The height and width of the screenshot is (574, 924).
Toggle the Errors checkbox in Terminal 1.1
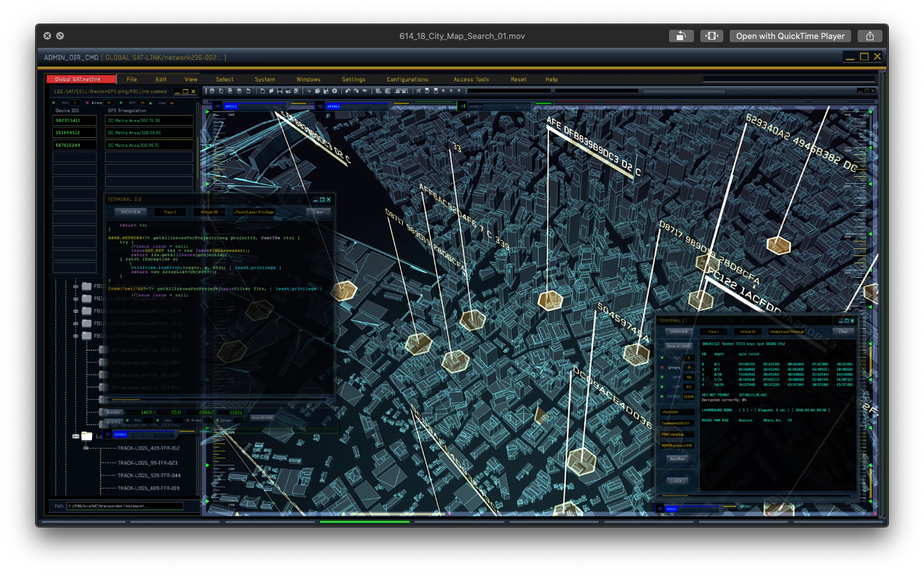[662, 368]
